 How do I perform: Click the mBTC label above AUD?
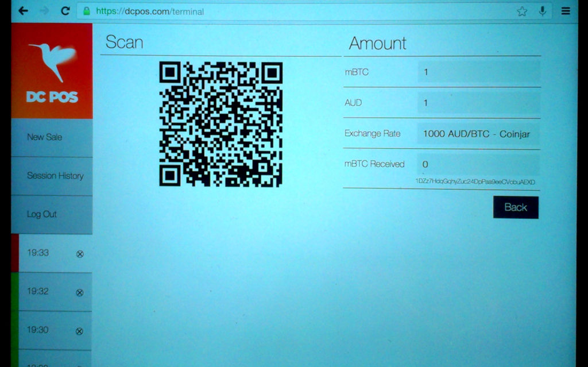click(356, 72)
